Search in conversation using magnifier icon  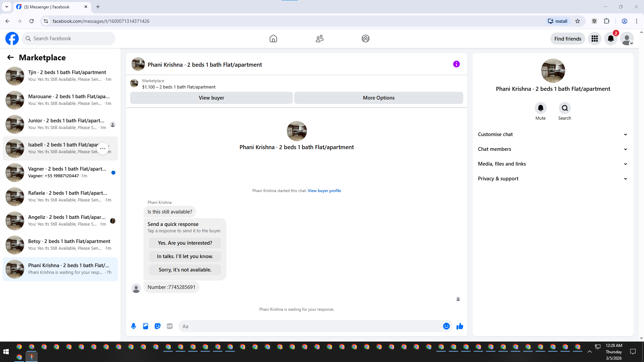(x=565, y=108)
